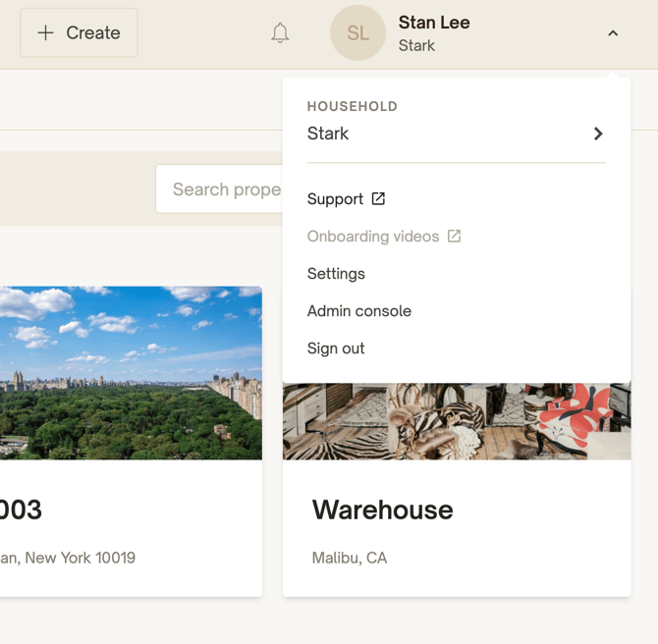Click the Stan Lee account name
Image resolution: width=658 pixels, height=644 pixels.
pos(434,23)
